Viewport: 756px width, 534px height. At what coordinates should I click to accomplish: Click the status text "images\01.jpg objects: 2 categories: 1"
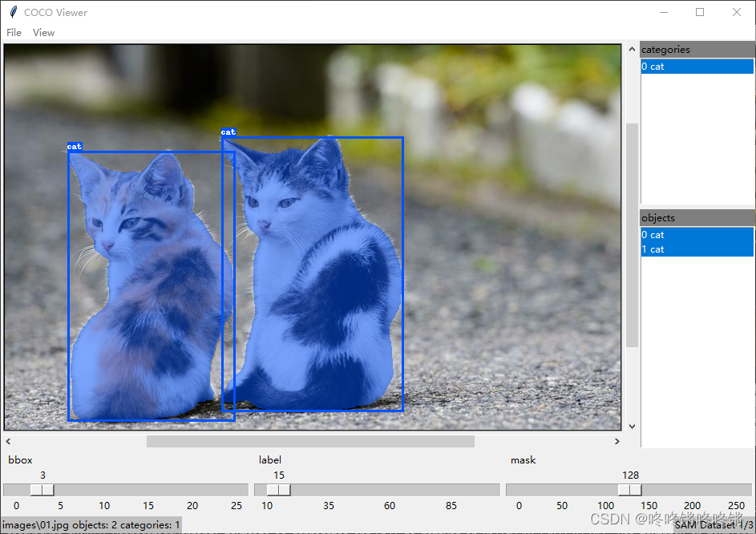[91, 525]
